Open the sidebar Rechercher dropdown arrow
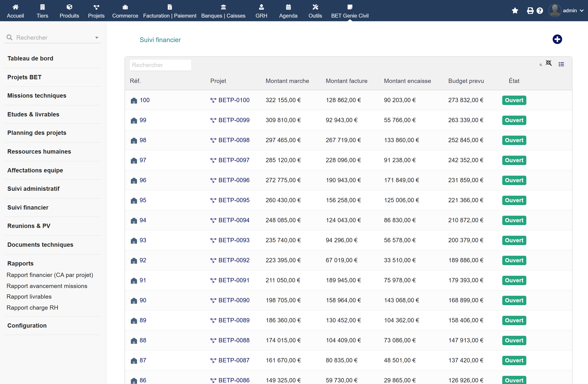 [97, 38]
